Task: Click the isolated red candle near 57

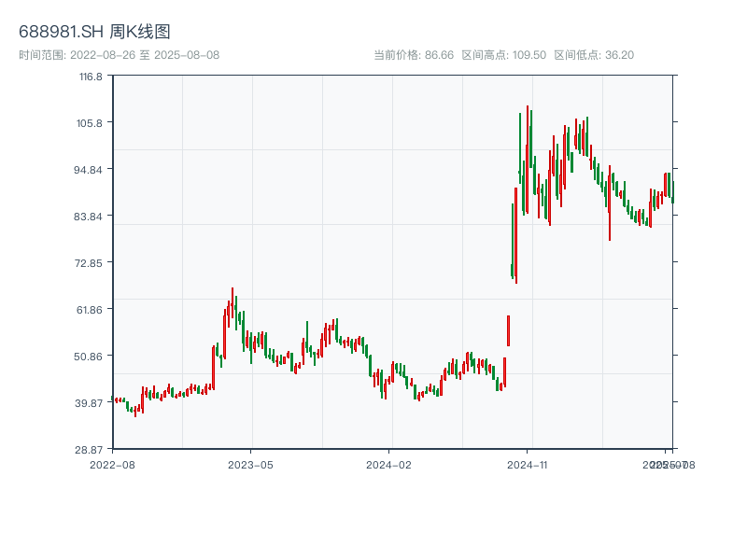Action: point(508,330)
